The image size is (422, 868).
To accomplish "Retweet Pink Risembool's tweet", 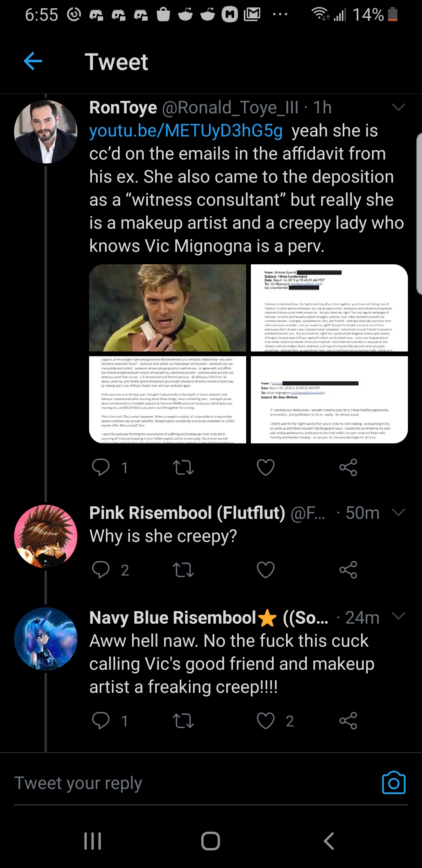I will click(x=183, y=570).
